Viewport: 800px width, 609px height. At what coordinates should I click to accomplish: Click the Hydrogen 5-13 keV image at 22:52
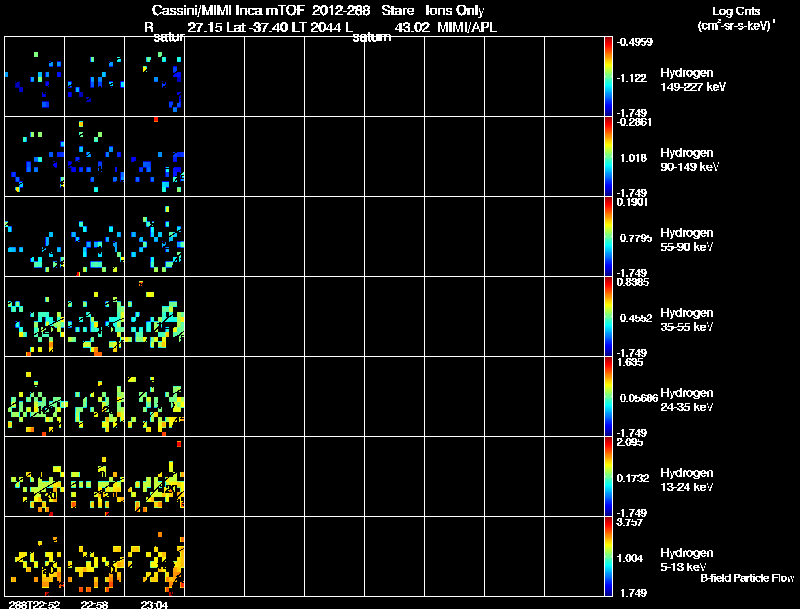pyautogui.click(x=34, y=556)
